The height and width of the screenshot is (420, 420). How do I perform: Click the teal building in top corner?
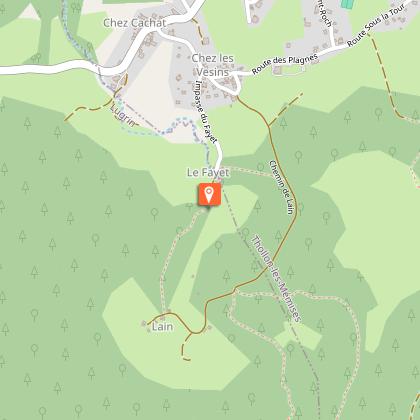[x=347, y=4]
